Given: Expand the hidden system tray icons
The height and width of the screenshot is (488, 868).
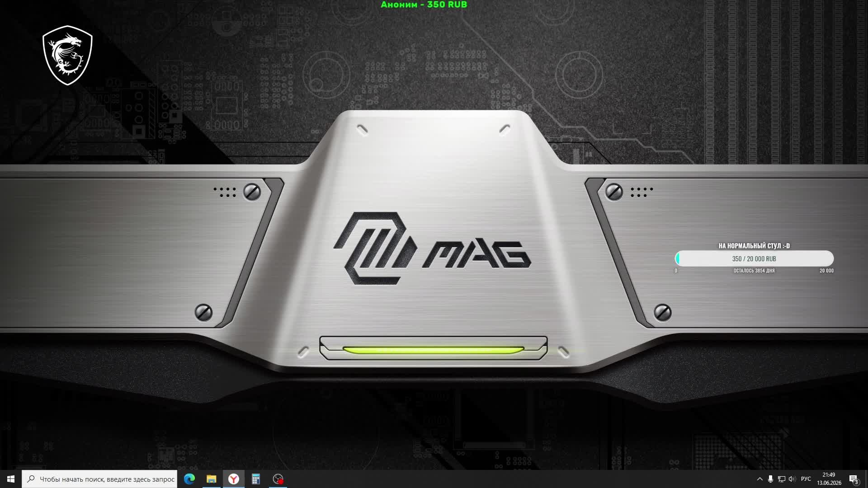Looking at the screenshot, I should 759,479.
